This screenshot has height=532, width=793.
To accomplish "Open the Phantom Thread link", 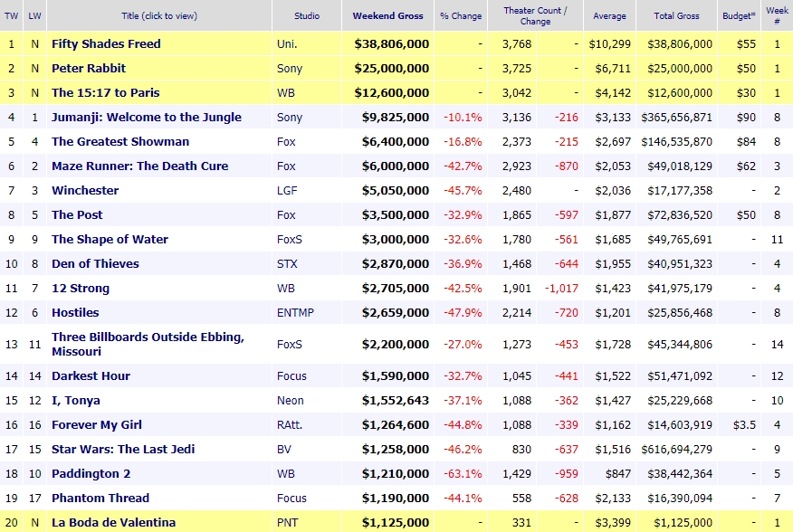I will click(100, 499).
